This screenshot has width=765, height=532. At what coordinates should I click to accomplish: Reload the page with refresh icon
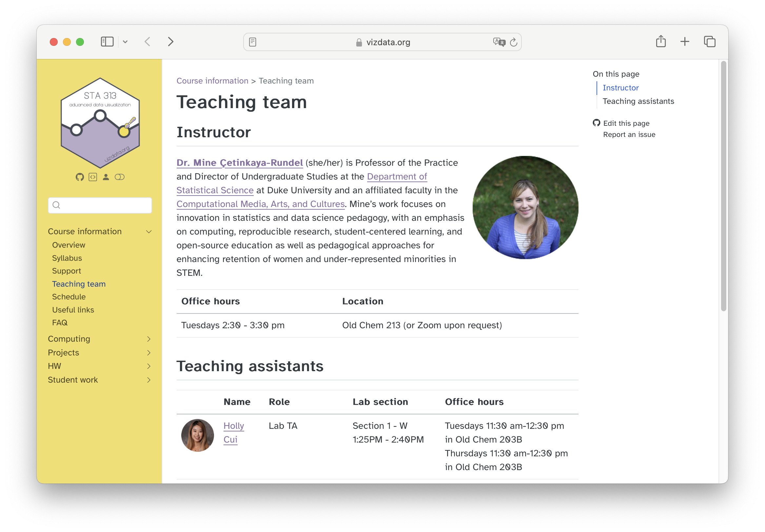[514, 42]
